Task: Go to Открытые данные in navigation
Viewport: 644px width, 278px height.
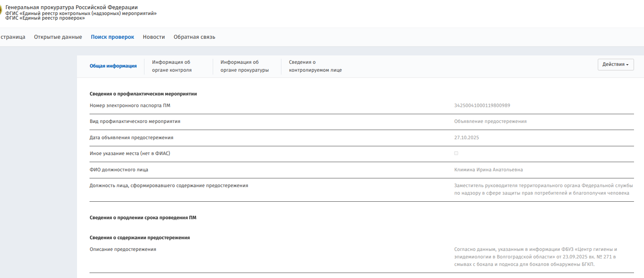Action: pyautogui.click(x=58, y=37)
